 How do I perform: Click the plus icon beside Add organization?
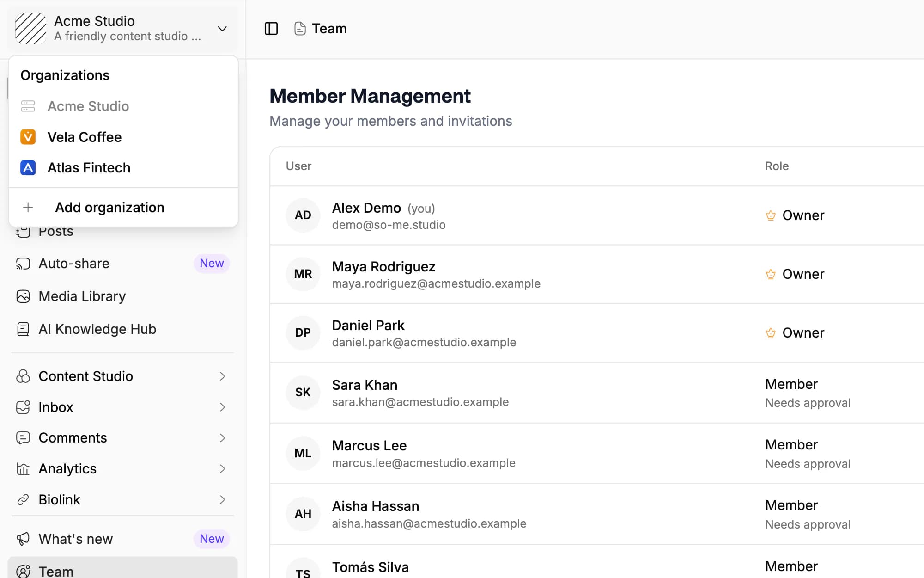pos(28,207)
